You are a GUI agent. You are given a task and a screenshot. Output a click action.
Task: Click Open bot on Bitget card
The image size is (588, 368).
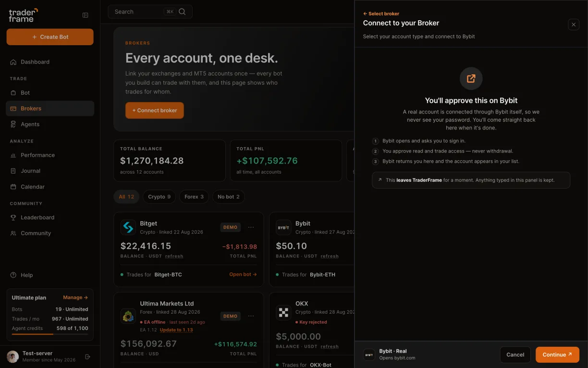click(x=243, y=275)
